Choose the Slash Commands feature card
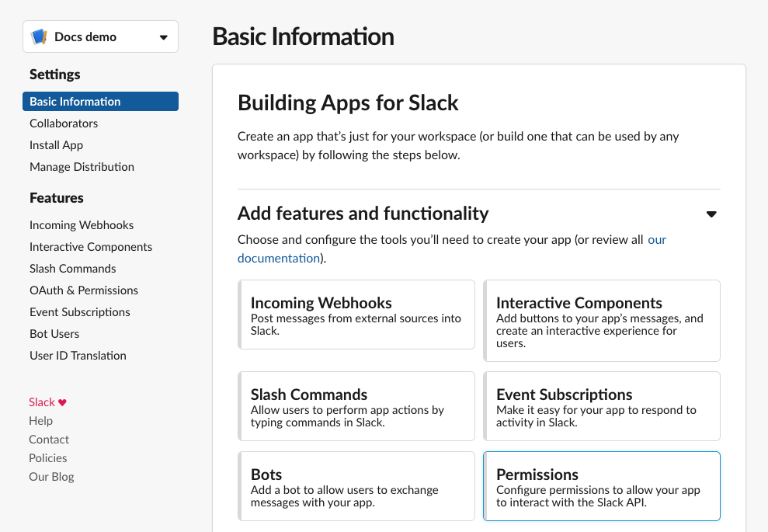 point(356,406)
